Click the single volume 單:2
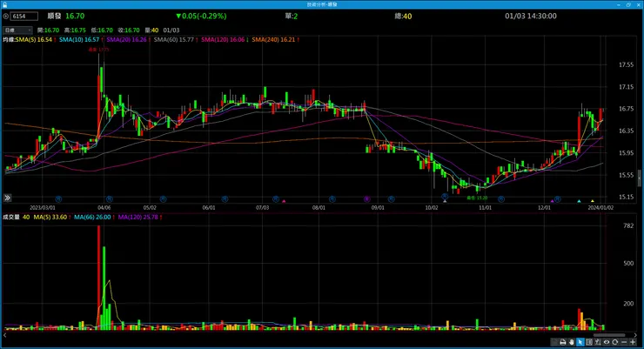The width and height of the screenshot is (644, 349). pos(292,17)
